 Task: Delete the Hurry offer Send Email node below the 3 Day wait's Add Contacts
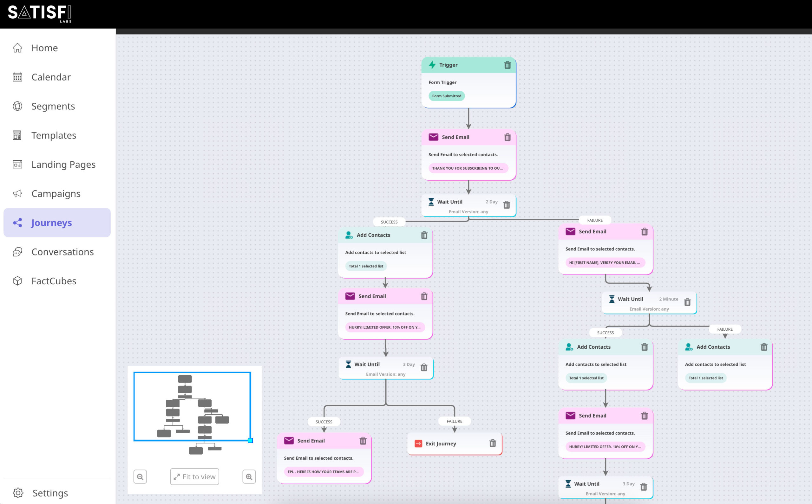tap(644, 416)
